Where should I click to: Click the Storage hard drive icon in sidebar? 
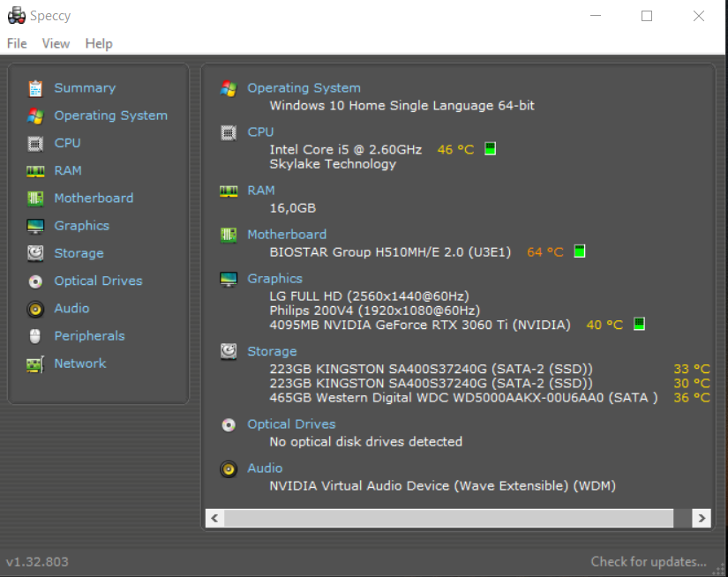35,253
